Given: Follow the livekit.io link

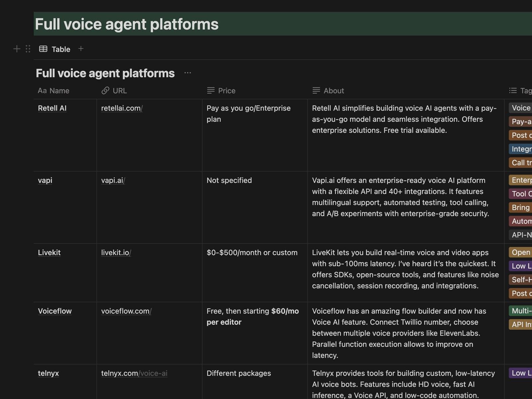Looking at the screenshot, I should 116,252.
